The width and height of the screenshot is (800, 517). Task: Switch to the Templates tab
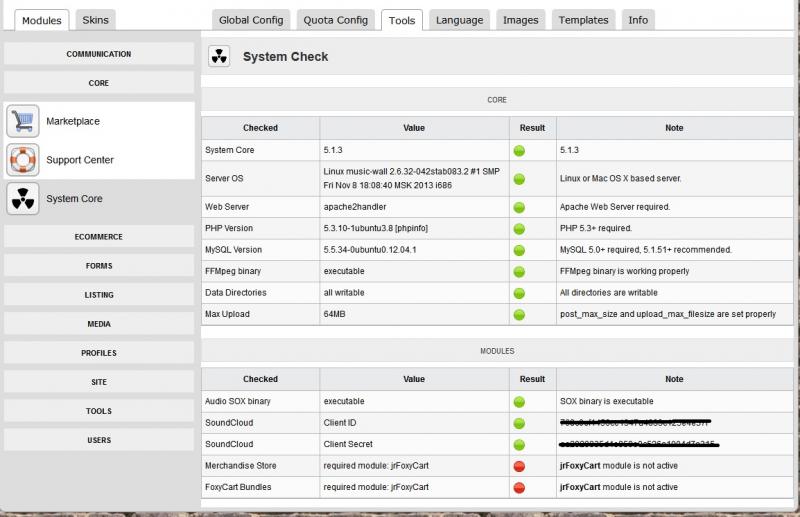[x=583, y=20]
